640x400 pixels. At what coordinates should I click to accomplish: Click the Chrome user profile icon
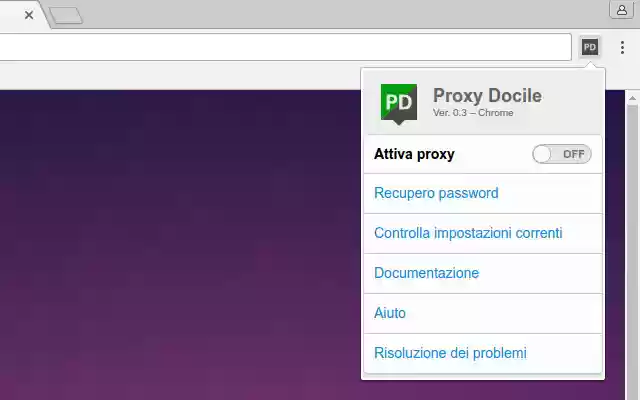(x=622, y=10)
